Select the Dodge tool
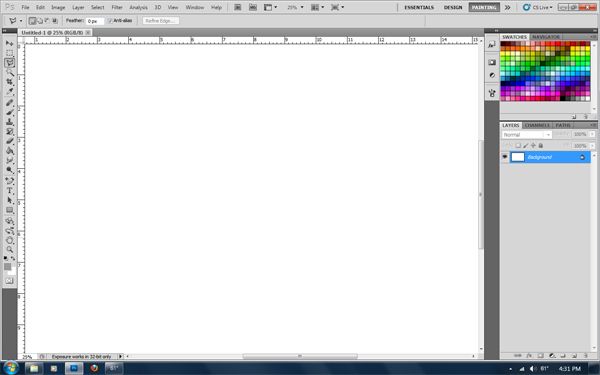600x375 pixels. (10, 170)
